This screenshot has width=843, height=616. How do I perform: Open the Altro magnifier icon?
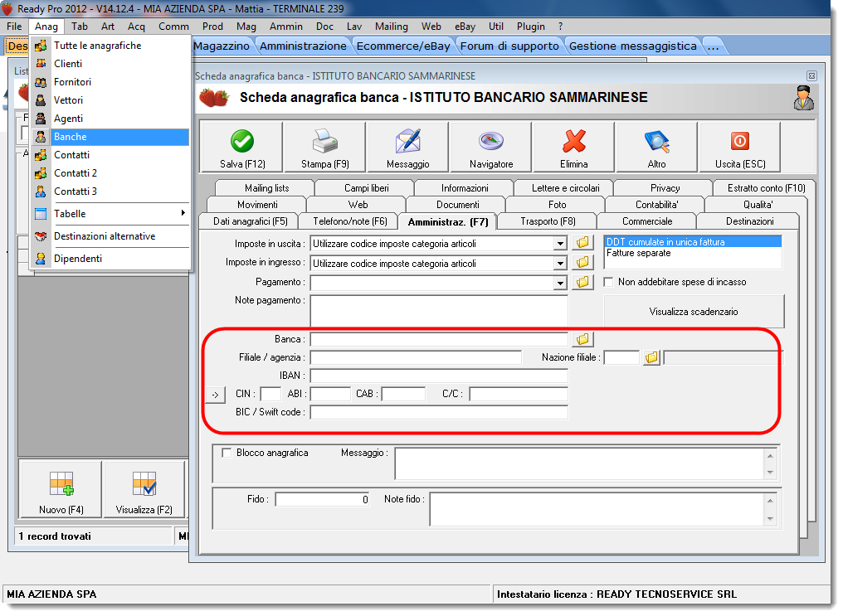coord(657,141)
